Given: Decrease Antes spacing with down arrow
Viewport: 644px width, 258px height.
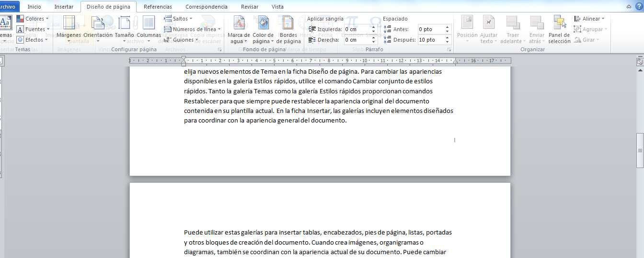Looking at the screenshot, I should [x=448, y=32].
